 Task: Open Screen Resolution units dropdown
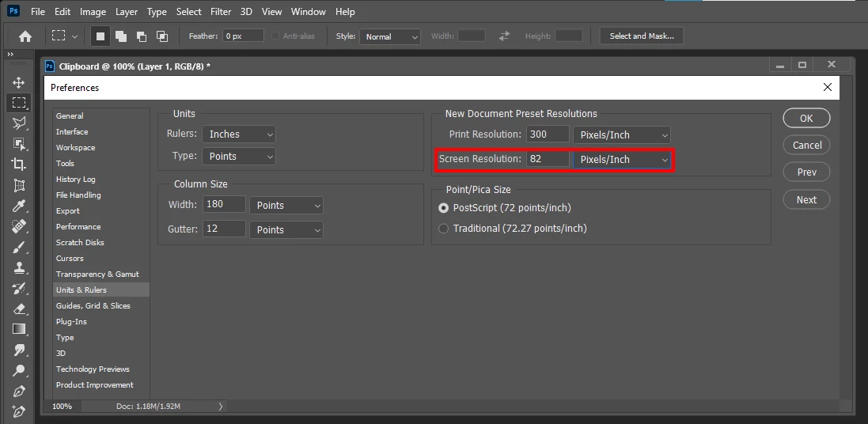pyautogui.click(x=622, y=160)
